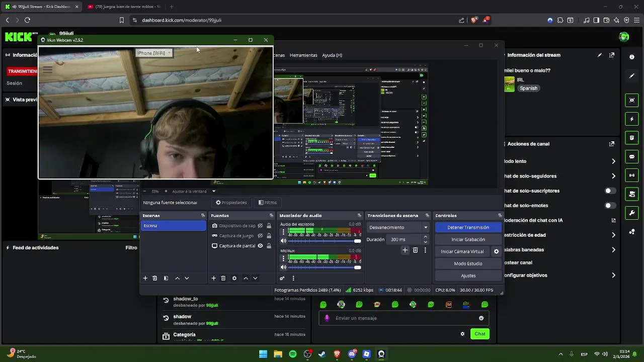Open emoji picker in message field
This screenshot has width=644, height=362.
[481, 318]
